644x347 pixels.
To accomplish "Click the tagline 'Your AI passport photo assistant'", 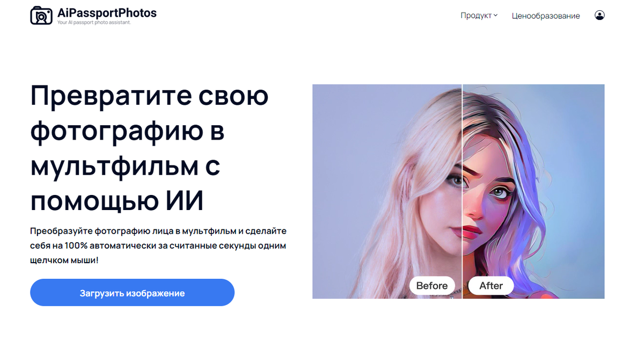I will click(x=94, y=23).
